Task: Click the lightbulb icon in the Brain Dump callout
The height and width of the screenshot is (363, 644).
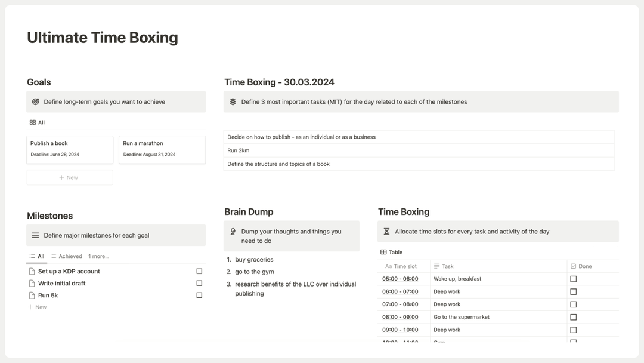Action: point(233,232)
